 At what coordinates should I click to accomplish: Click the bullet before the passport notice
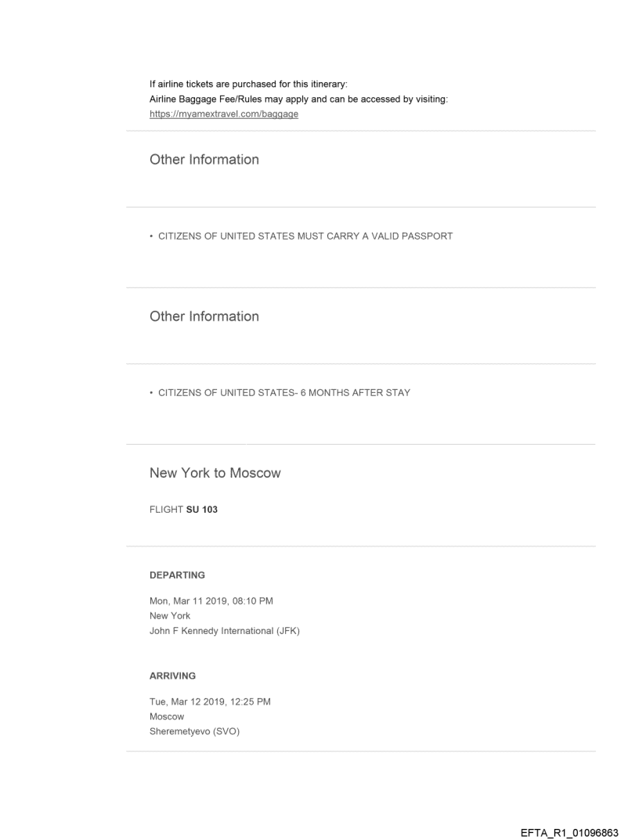152,236
